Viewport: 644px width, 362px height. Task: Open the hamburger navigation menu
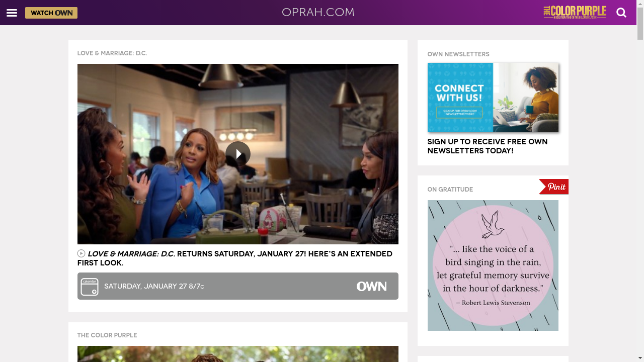12,13
